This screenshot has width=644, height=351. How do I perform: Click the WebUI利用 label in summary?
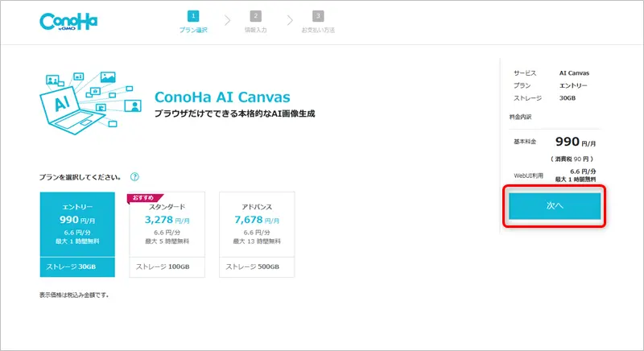point(528,175)
